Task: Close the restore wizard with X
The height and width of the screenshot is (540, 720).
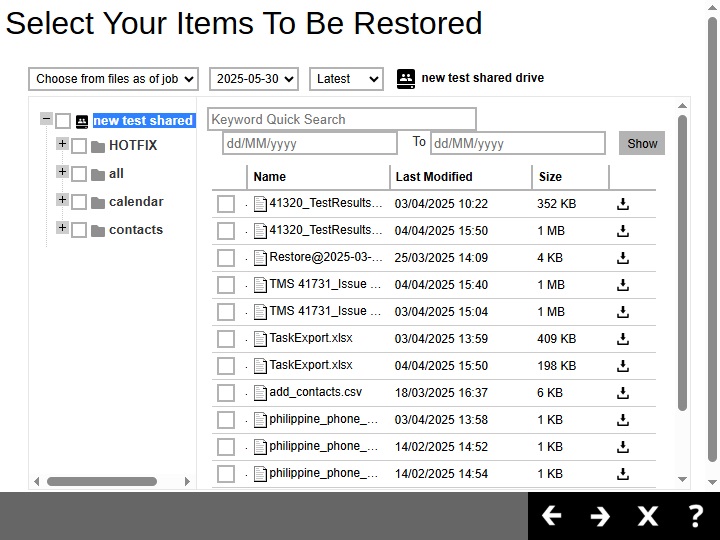Action: coord(648,516)
